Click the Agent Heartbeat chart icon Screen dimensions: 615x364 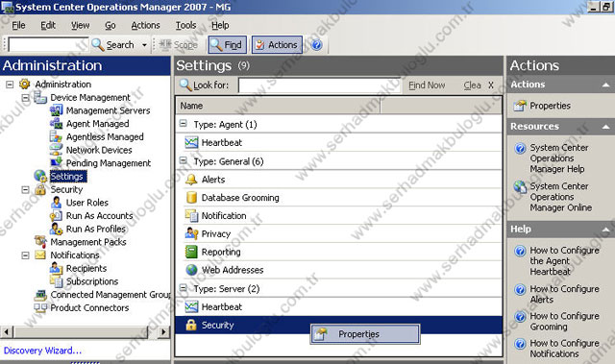click(x=191, y=142)
